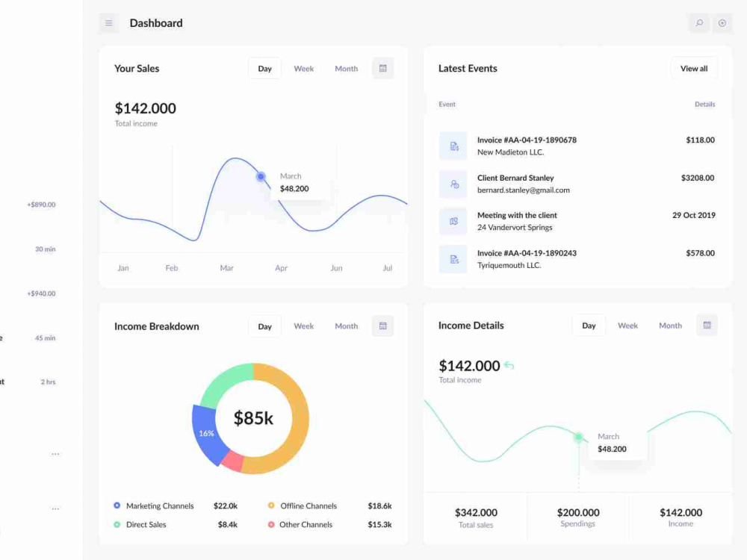This screenshot has height=560, width=747.
Task: Click the Details column header
Action: tap(704, 105)
